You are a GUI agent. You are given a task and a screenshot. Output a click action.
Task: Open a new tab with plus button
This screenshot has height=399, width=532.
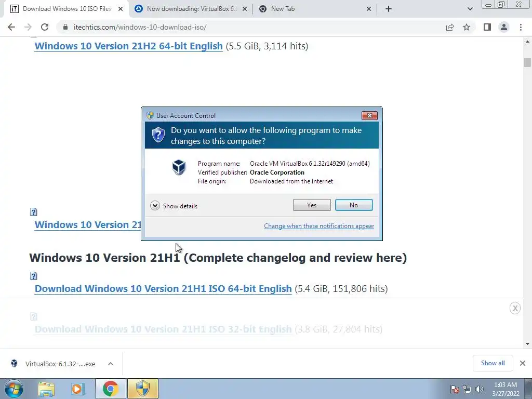click(x=389, y=9)
